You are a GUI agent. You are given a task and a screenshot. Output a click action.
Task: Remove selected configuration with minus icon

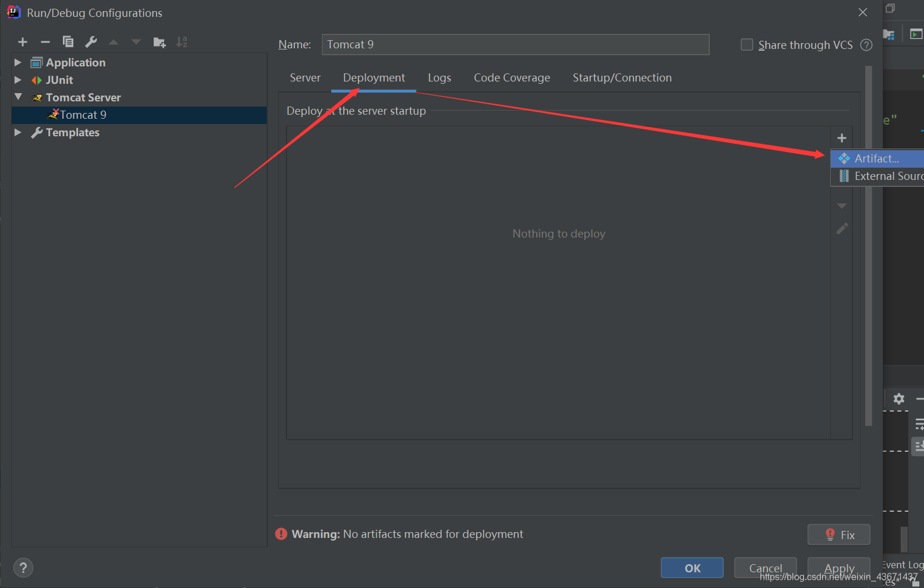click(x=45, y=42)
